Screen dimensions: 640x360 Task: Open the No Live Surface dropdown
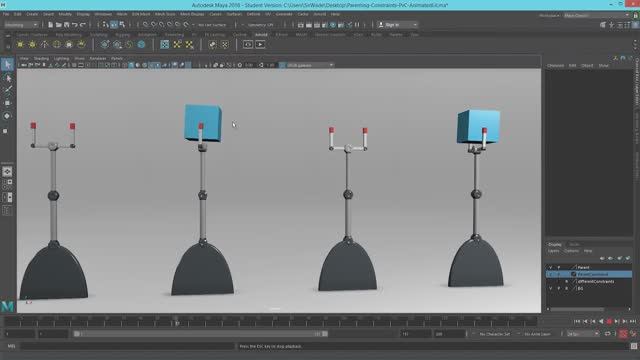[x=212, y=25]
